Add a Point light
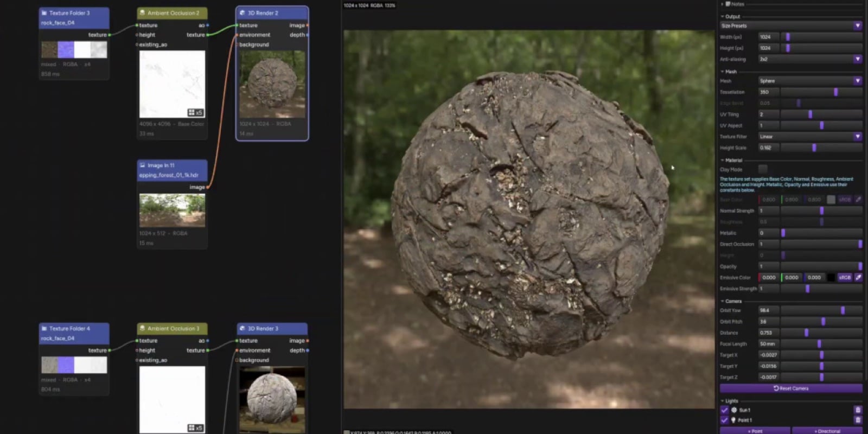Viewport: 868px width, 434px height. pyautogui.click(x=755, y=431)
